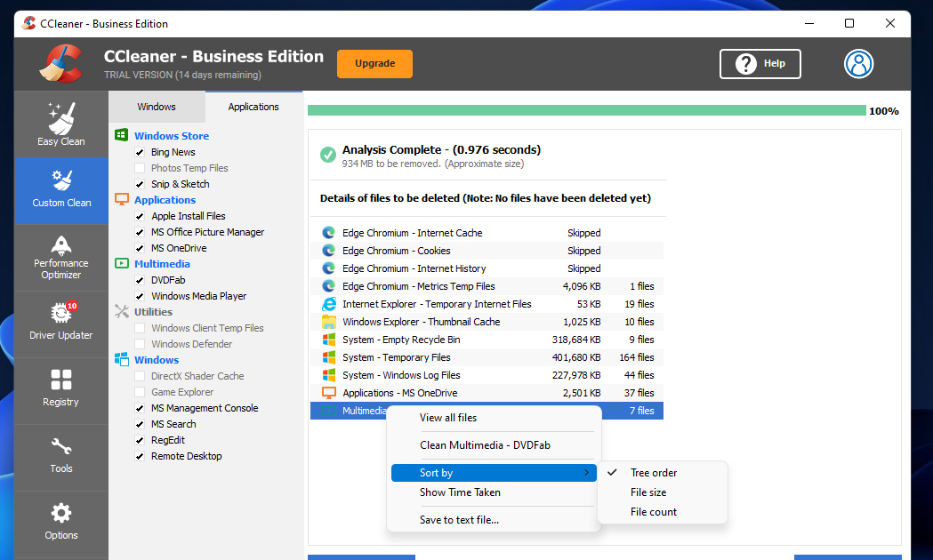
Task: Open the Help button
Action: click(x=760, y=64)
